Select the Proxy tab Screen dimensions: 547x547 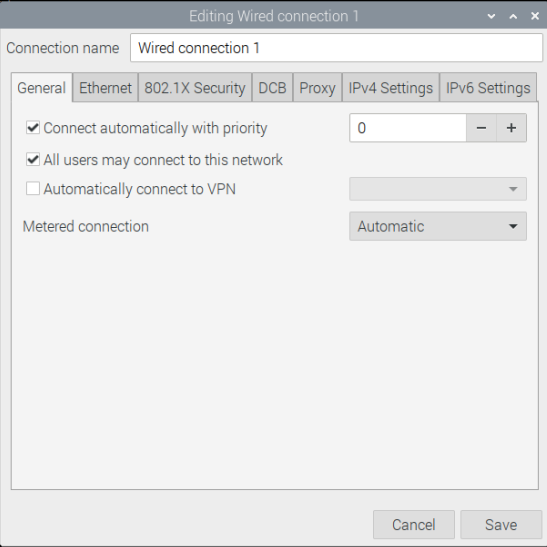pyautogui.click(x=317, y=88)
